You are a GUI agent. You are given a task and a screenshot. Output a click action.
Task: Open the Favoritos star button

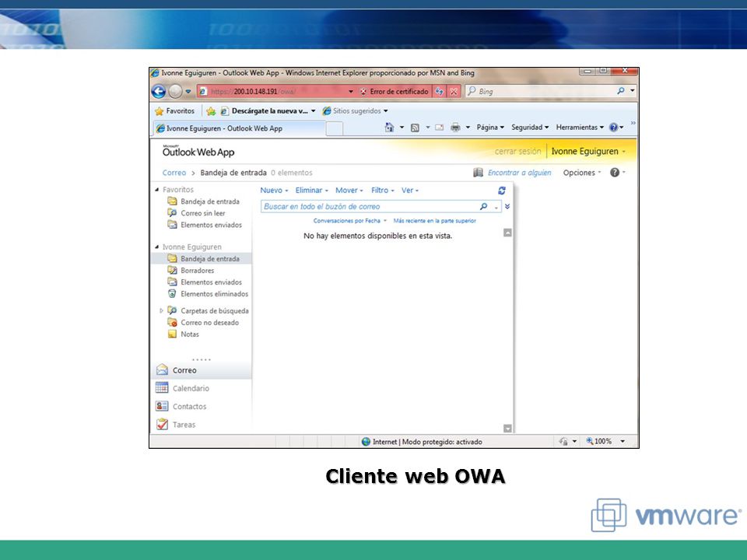coord(174,111)
